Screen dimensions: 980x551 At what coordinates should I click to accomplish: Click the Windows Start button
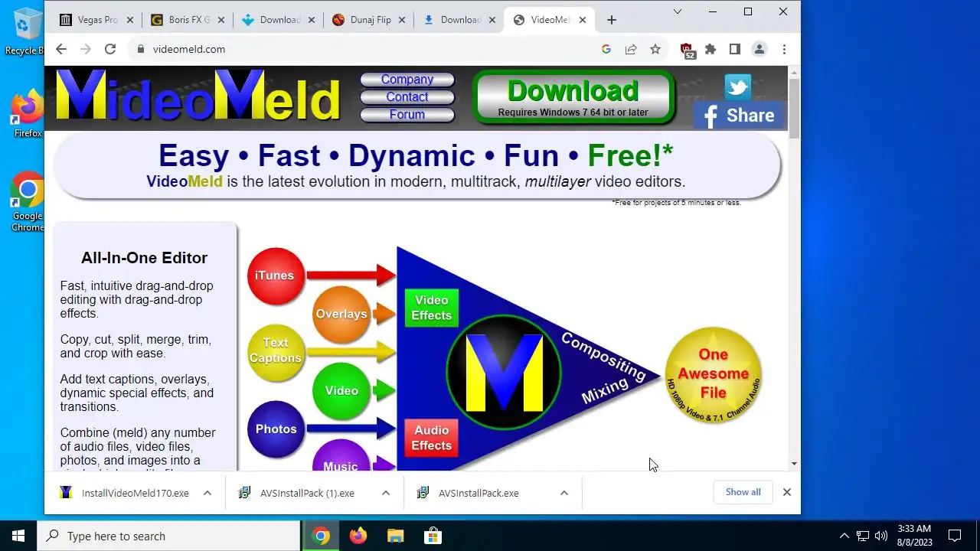click(x=18, y=536)
